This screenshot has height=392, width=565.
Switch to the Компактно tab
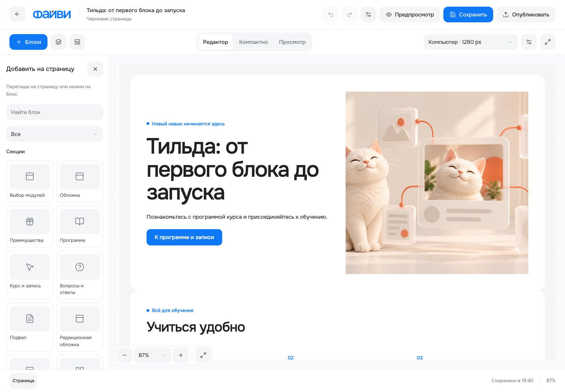pyautogui.click(x=253, y=42)
